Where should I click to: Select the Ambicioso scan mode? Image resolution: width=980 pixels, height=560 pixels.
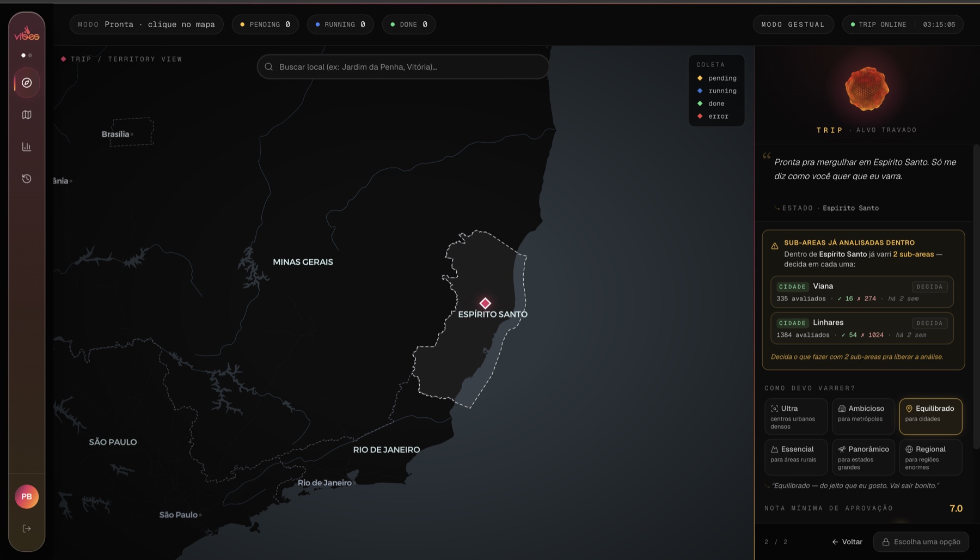coord(863,417)
